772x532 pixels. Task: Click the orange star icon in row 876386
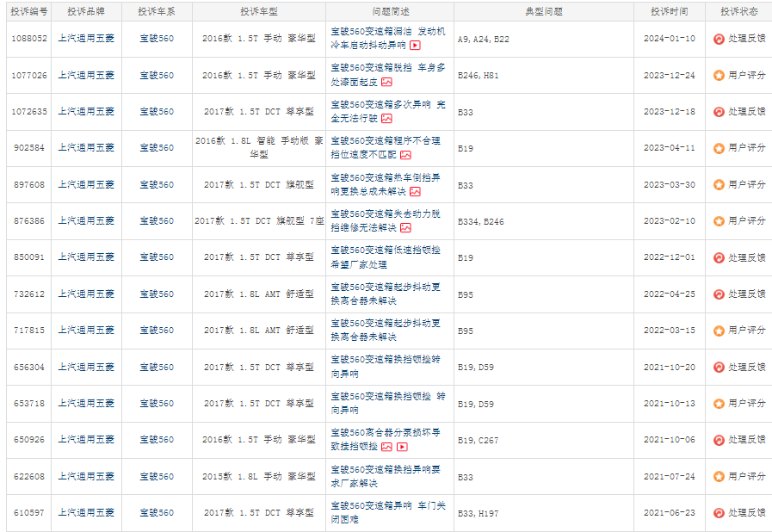point(719,221)
